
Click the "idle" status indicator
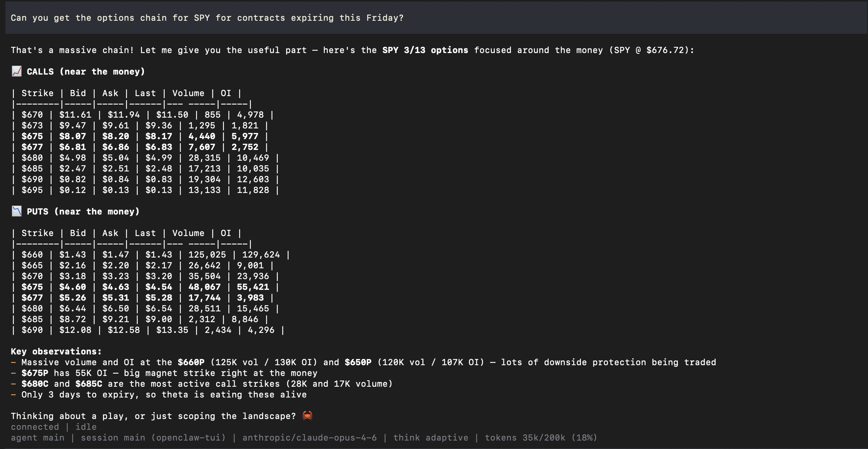tap(86, 427)
